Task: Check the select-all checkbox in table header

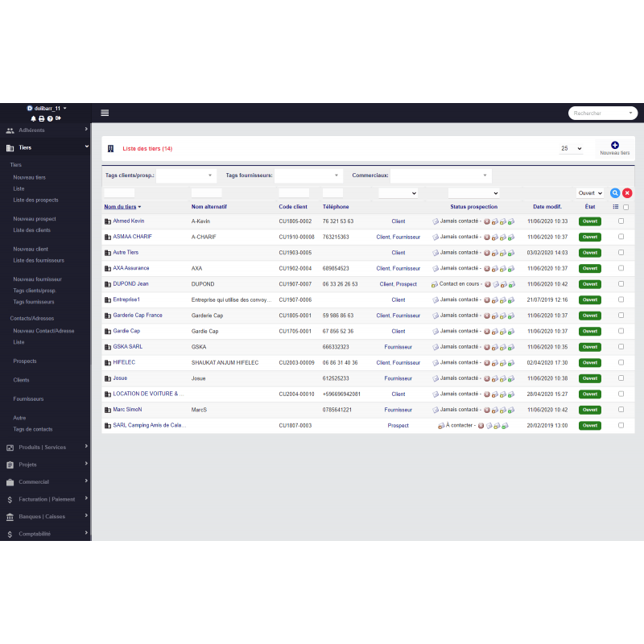Action: pyautogui.click(x=626, y=207)
